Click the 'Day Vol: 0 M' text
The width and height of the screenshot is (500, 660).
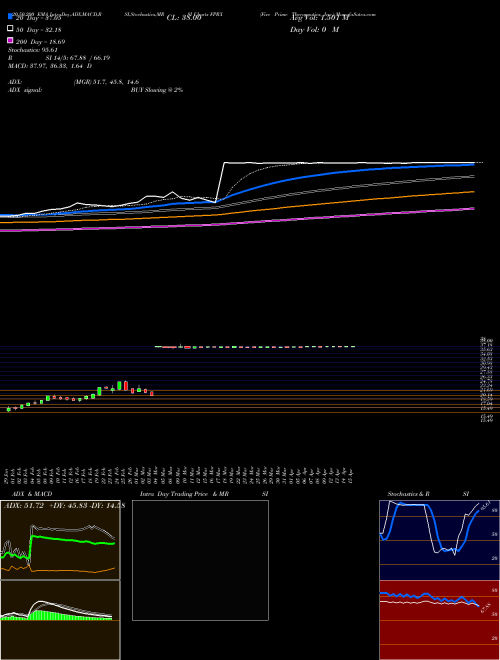314,30
